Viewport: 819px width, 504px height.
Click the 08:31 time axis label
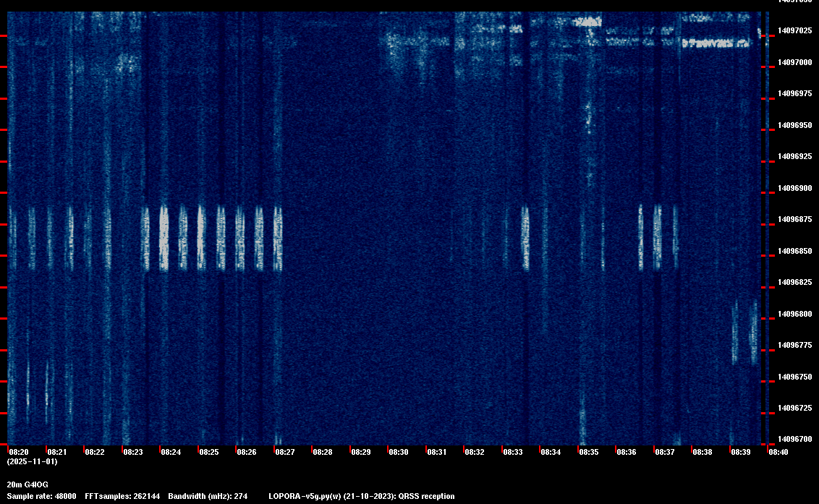click(437, 452)
